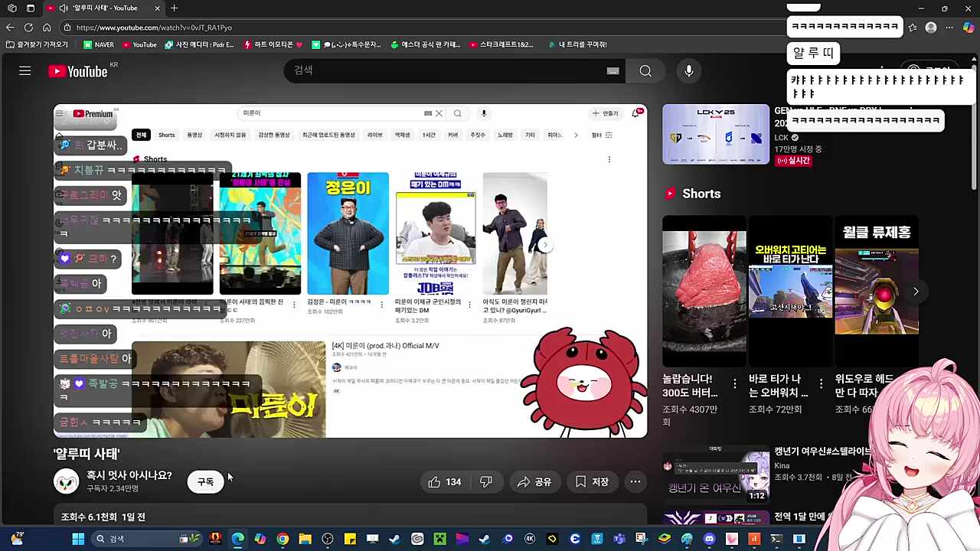This screenshot has width=980, height=551.
Task: Click the main video player
Action: click(351, 271)
